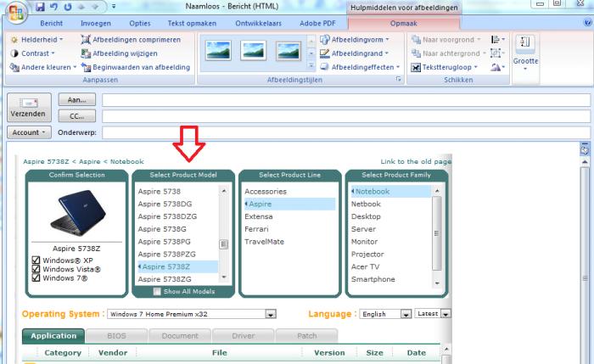Open the Adobe PDF tab
The width and height of the screenshot is (594, 364).
pyautogui.click(x=317, y=23)
